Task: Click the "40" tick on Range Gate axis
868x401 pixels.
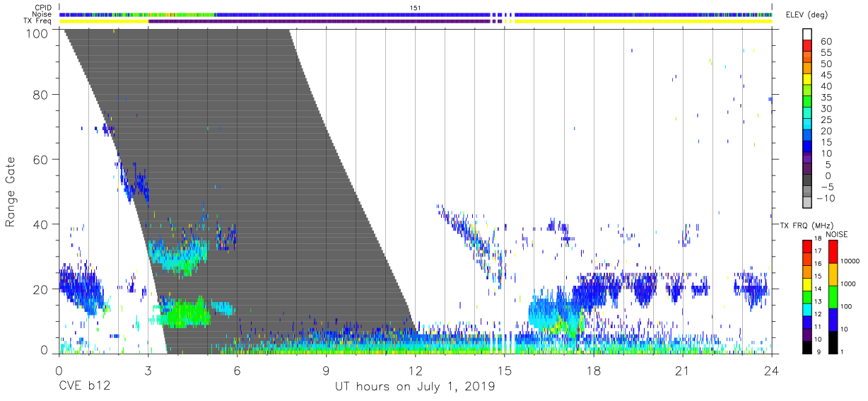Action: pyautogui.click(x=41, y=224)
